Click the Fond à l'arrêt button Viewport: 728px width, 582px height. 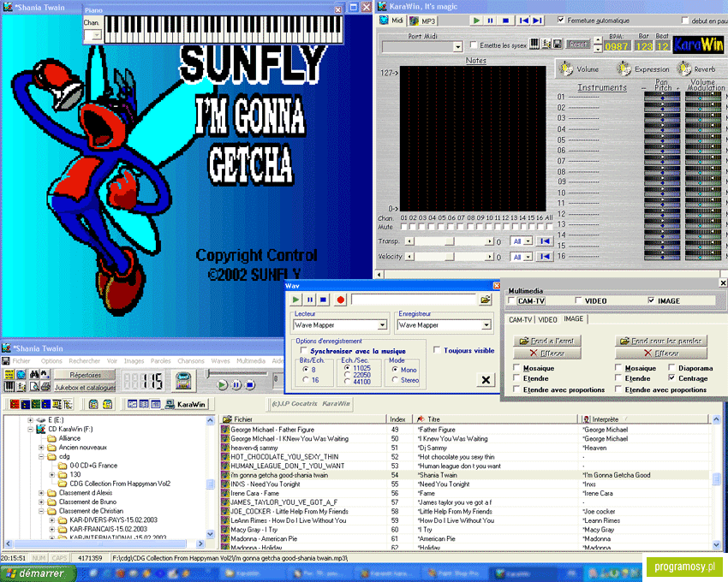click(x=547, y=341)
